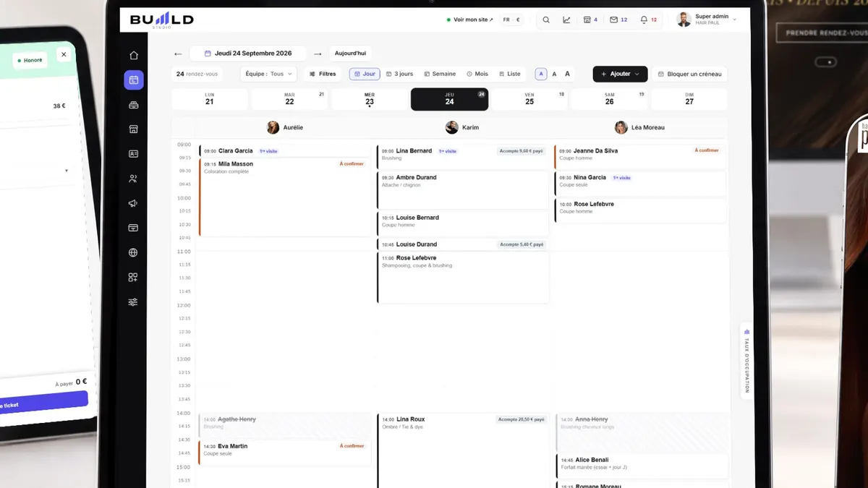The height and width of the screenshot is (488, 868).
Task: Switch to Jour view
Action: [x=365, y=74]
